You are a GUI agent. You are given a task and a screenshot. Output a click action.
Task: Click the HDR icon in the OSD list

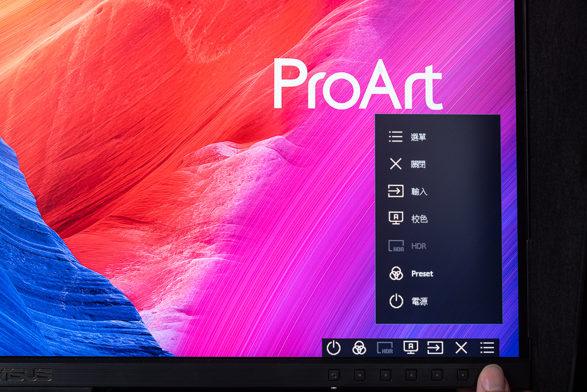pos(396,246)
